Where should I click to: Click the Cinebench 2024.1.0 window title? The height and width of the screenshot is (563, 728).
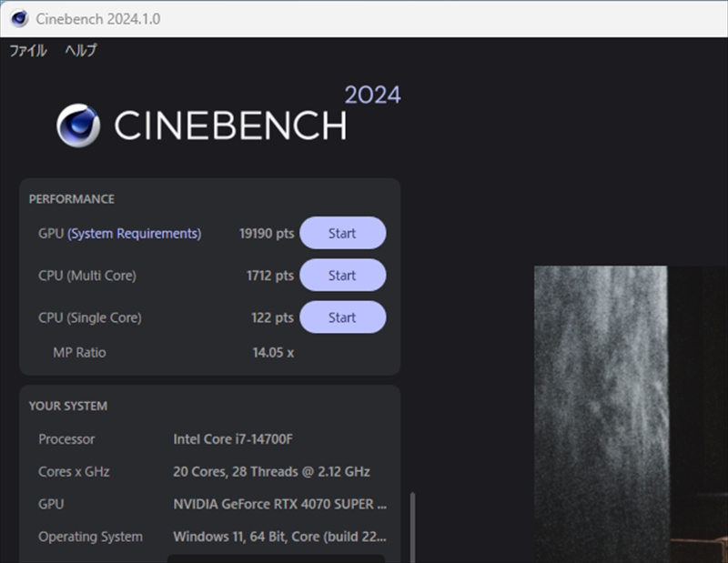(98, 19)
